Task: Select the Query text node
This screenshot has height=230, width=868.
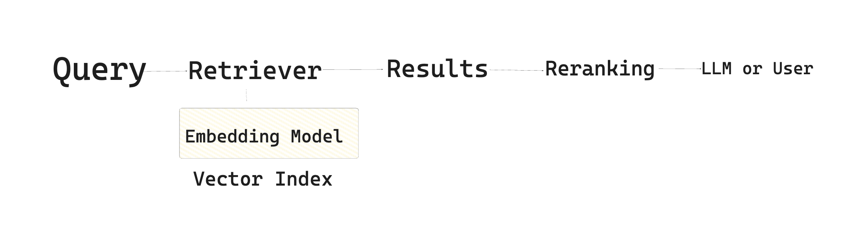Action: click(99, 70)
